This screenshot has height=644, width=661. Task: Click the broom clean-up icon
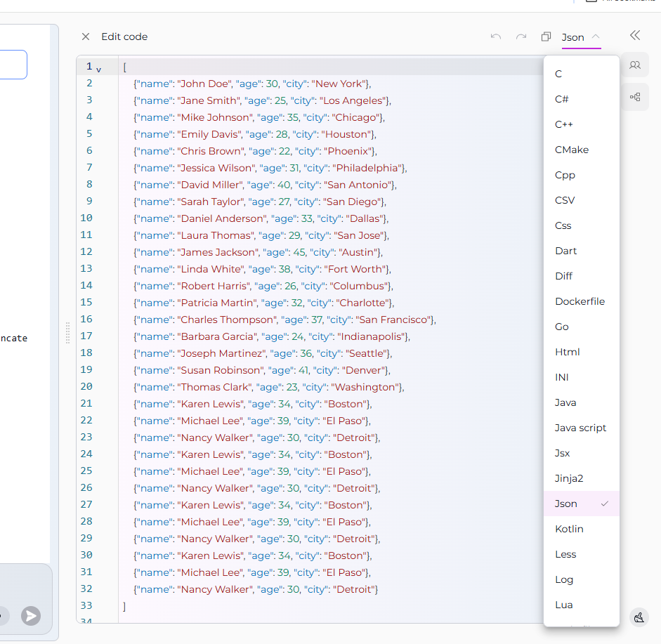(x=639, y=617)
